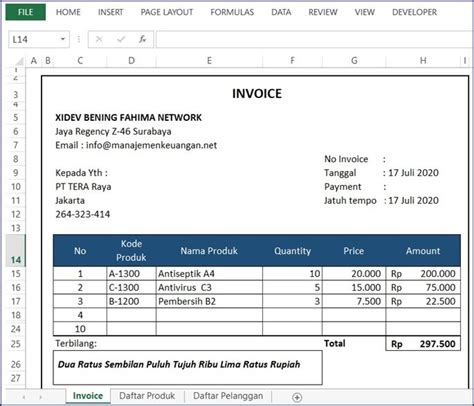This screenshot has width=474, height=406.
Task: Click product code B-1200 cell
Action: click(x=131, y=301)
